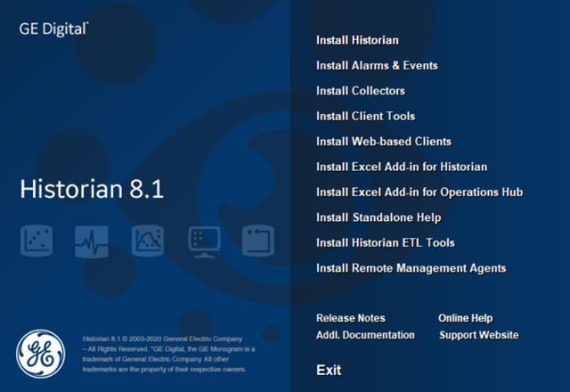The height and width of the screenshot is (392, 570).
Task: Click the monitor display icon
Action: tap(204, 241)
